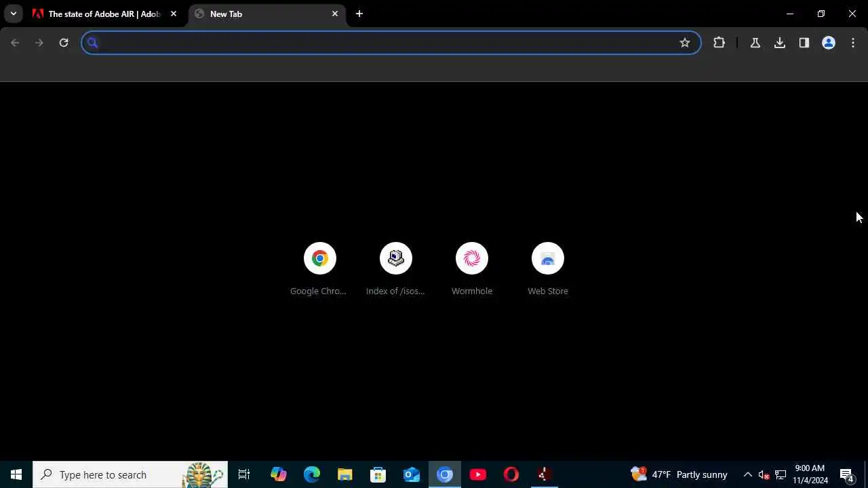Show hidden system tray icons
This screenshot has width=868, height=488.
[x=748, y=474]
